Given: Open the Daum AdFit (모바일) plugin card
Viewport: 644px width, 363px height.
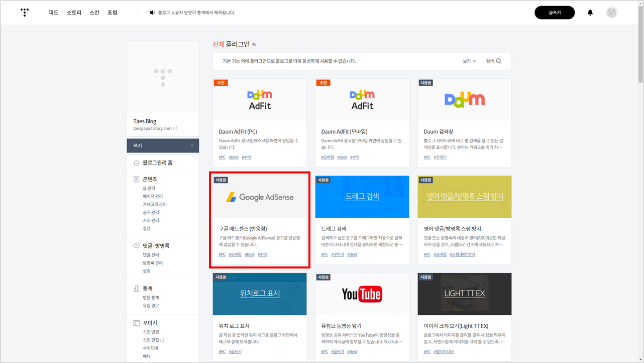Looking at the screenshot, I should [x=362, y=123].
